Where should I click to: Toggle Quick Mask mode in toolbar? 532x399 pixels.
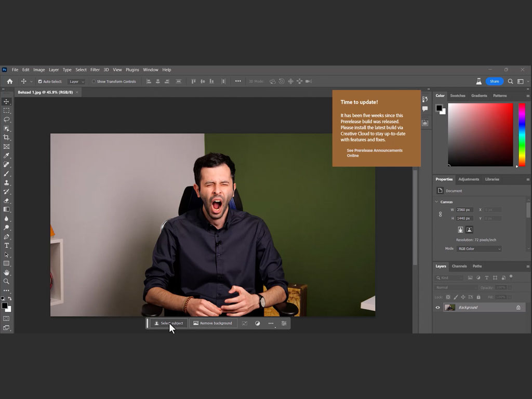click(x=6, y=318)
